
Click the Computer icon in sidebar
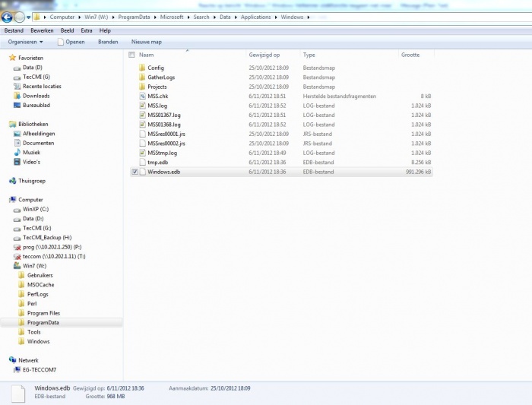coord(13,199)
